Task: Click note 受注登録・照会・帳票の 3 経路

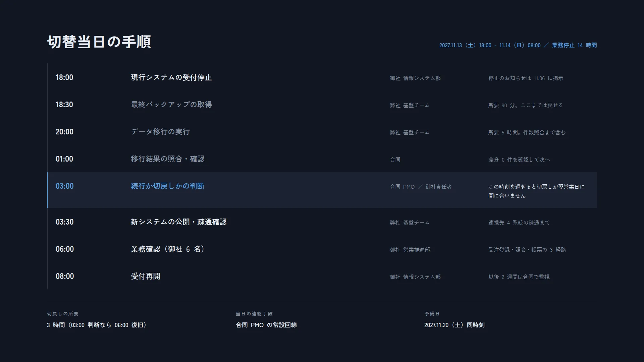Action: click(527, 250)
